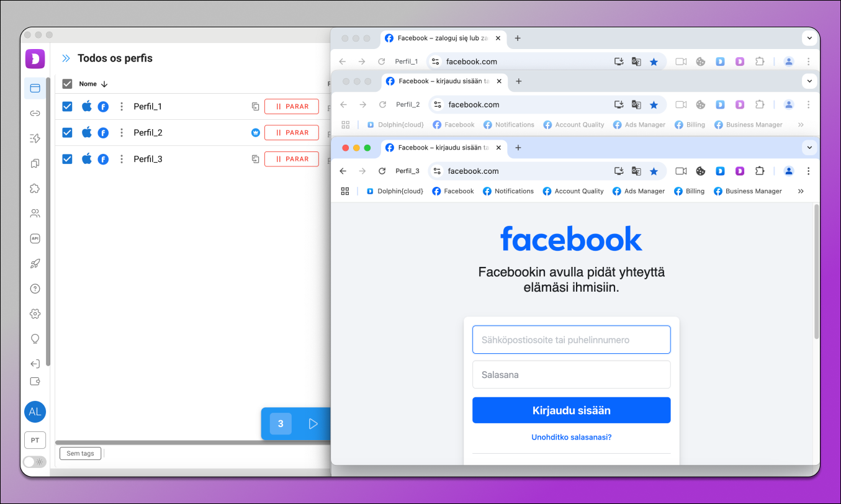
Task: Open the extensions puzzle icon in sidebar
Action: point(35,188)
